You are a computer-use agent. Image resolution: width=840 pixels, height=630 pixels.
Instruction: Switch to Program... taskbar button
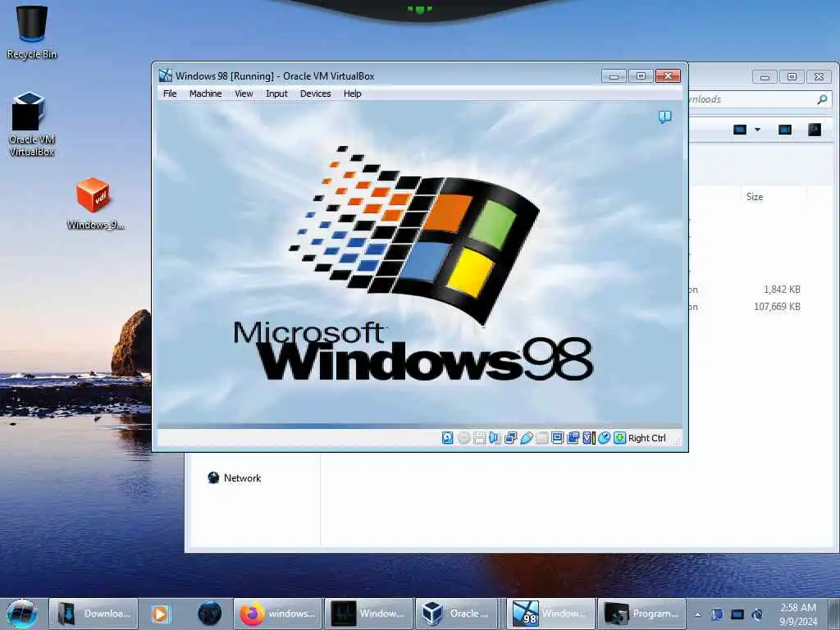pos(641,614)
